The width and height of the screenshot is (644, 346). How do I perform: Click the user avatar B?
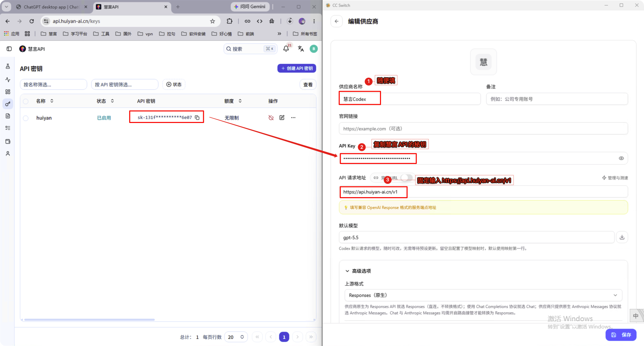[x=314, y=49]
